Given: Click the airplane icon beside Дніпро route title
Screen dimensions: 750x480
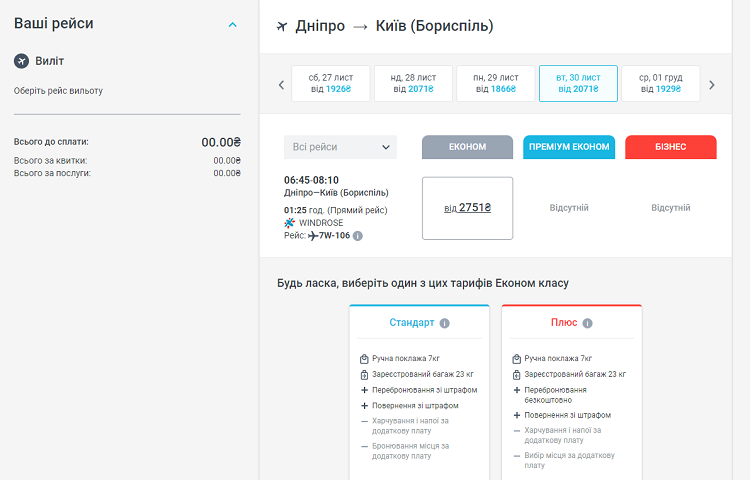Looking at the screenshot, I should click(x=280, y=25).
